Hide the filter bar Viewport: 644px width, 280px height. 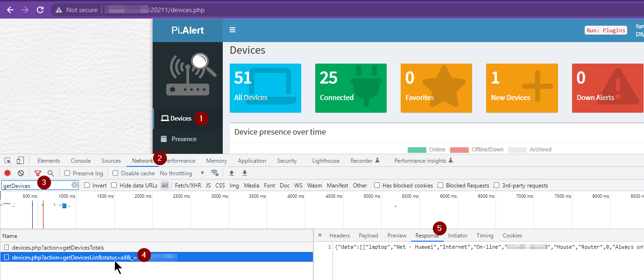pos(38,172)
